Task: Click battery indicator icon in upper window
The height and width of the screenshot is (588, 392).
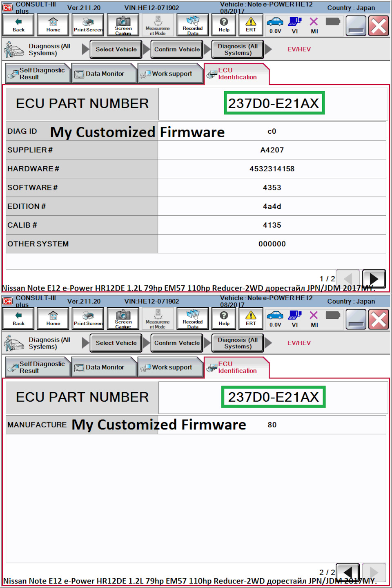Action: click(333, 22)
